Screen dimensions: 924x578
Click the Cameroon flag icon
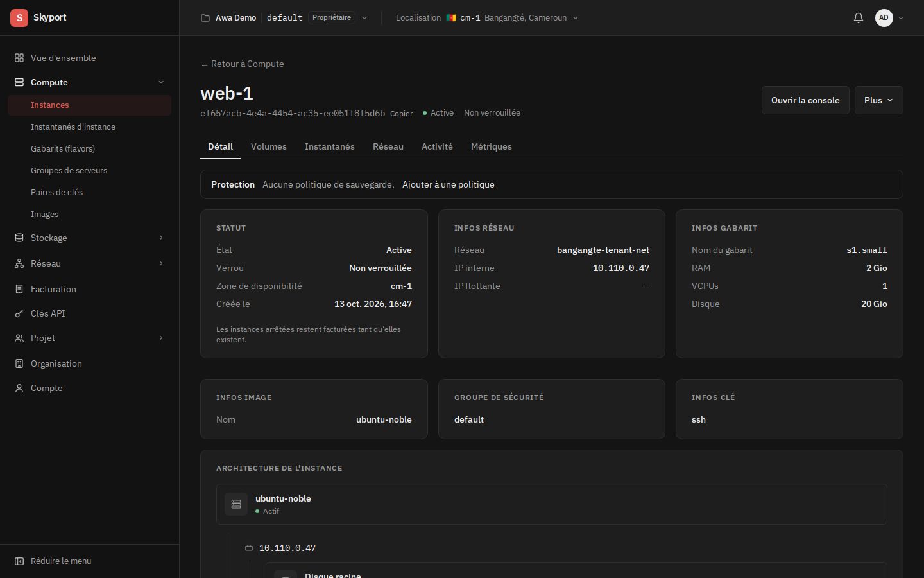coord(451,18)
